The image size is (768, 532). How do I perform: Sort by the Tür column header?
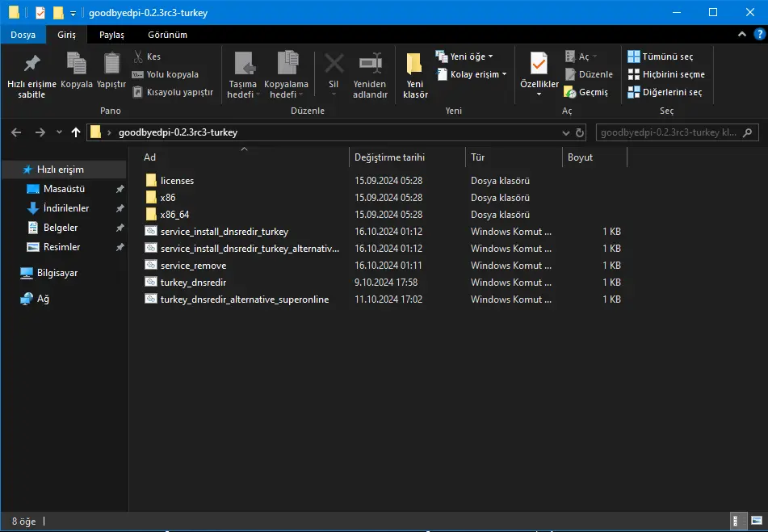click(514, 157)
